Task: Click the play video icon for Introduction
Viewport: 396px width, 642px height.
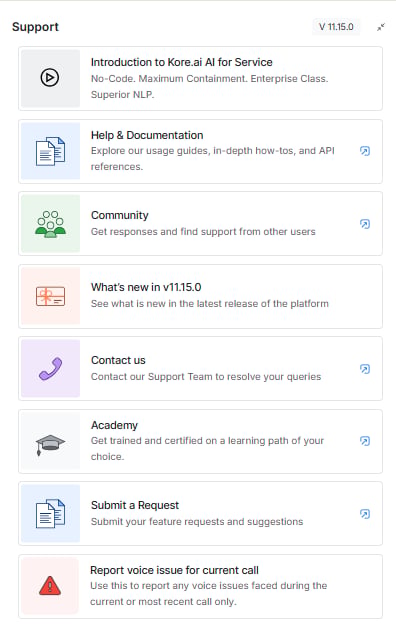Action: [x=50, y=77]
